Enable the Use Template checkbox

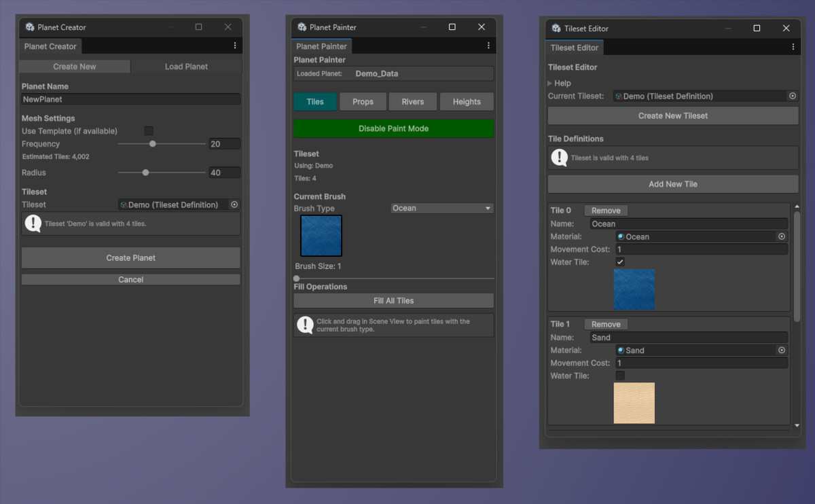pos(149,130)
